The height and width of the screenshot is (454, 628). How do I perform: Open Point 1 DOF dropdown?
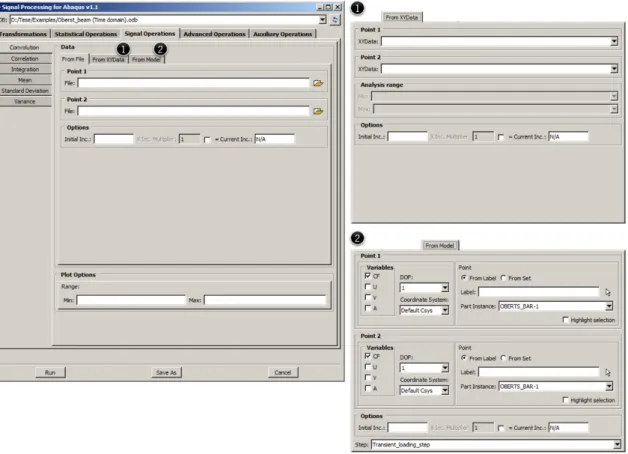click(445, 288)
